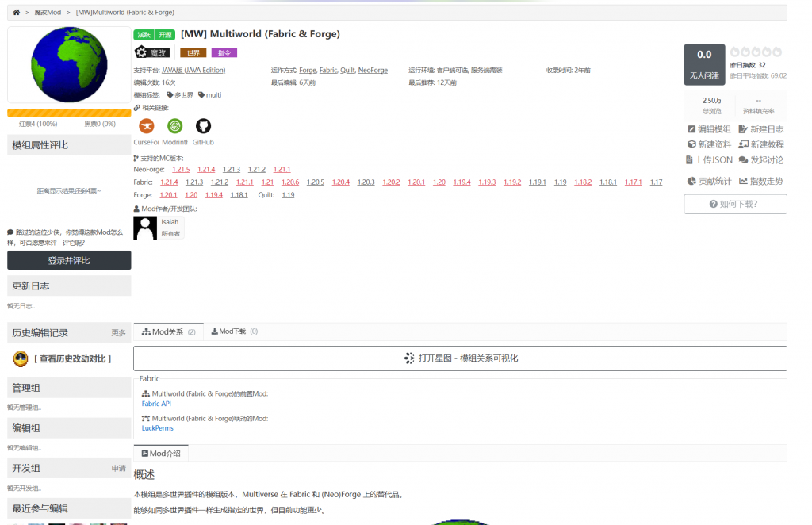Open 查看历史改动对比 link
Screen dimensions: 812x525
click(x=73, y=358)
